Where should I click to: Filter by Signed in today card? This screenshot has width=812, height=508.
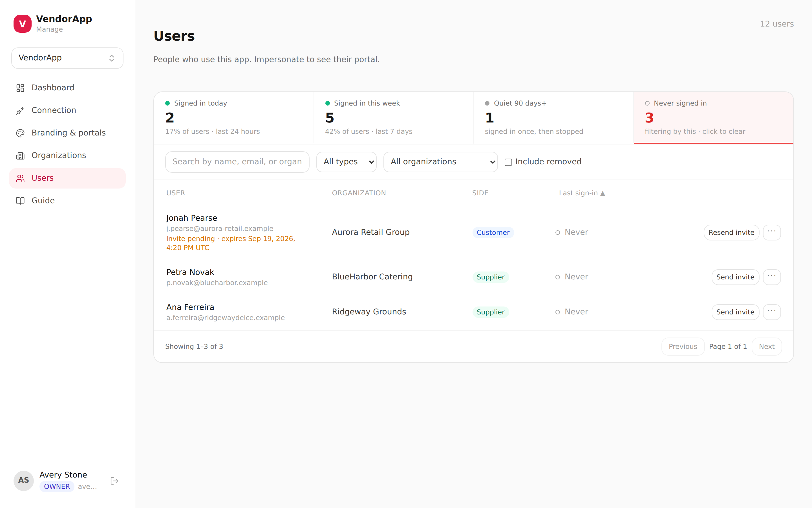click(234, 118)
